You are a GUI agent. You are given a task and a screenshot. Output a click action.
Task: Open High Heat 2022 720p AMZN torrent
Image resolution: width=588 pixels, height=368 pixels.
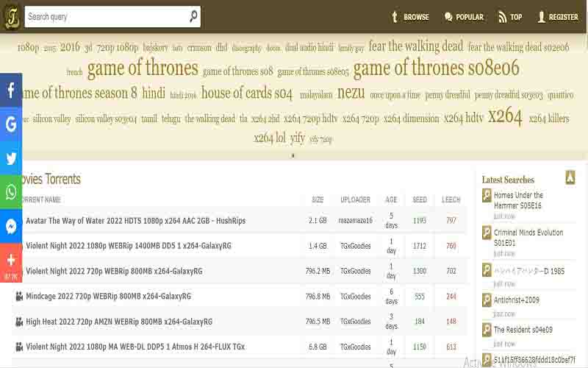pyautogui.click(x=119, y=322)
